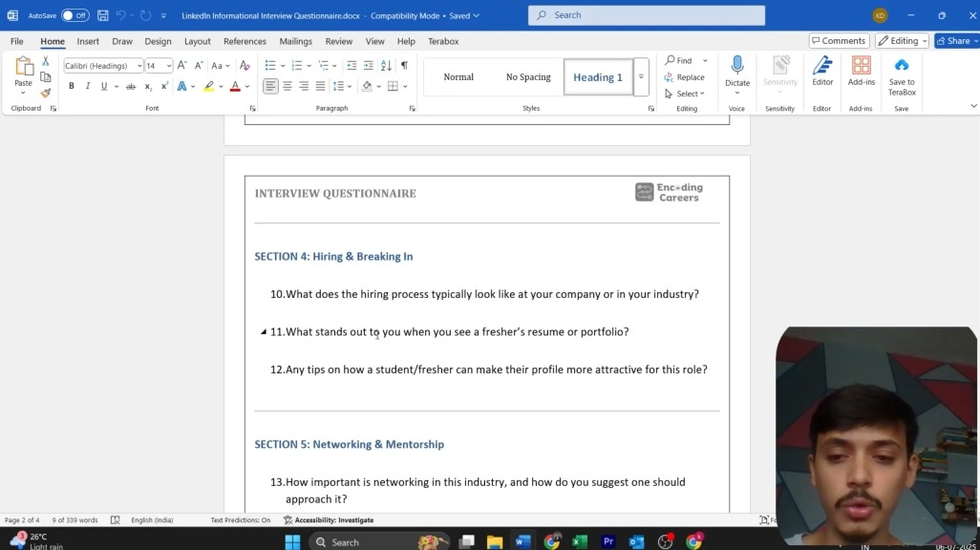Click Replace in Editing group
980x550 pixels.
[x=684, y=77]
